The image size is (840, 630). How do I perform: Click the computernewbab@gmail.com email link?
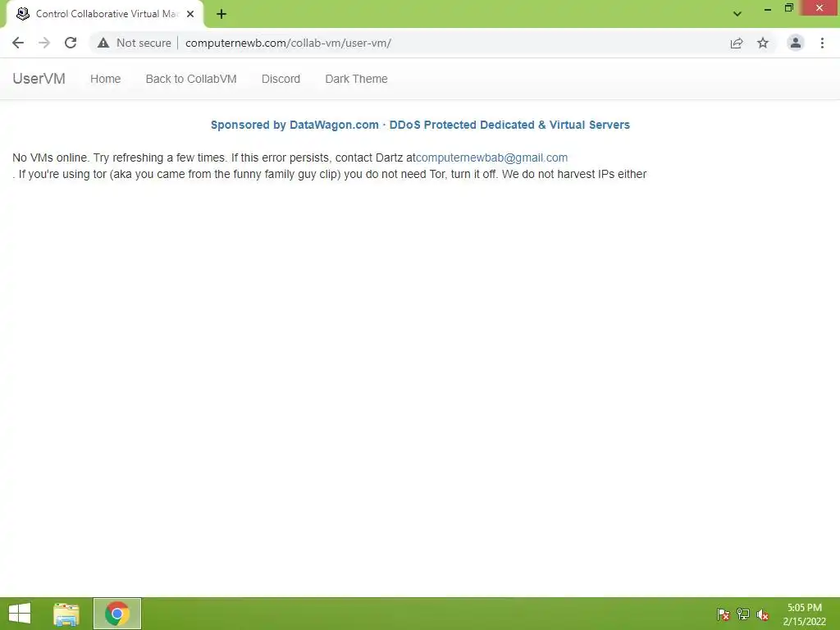(492, 157)
